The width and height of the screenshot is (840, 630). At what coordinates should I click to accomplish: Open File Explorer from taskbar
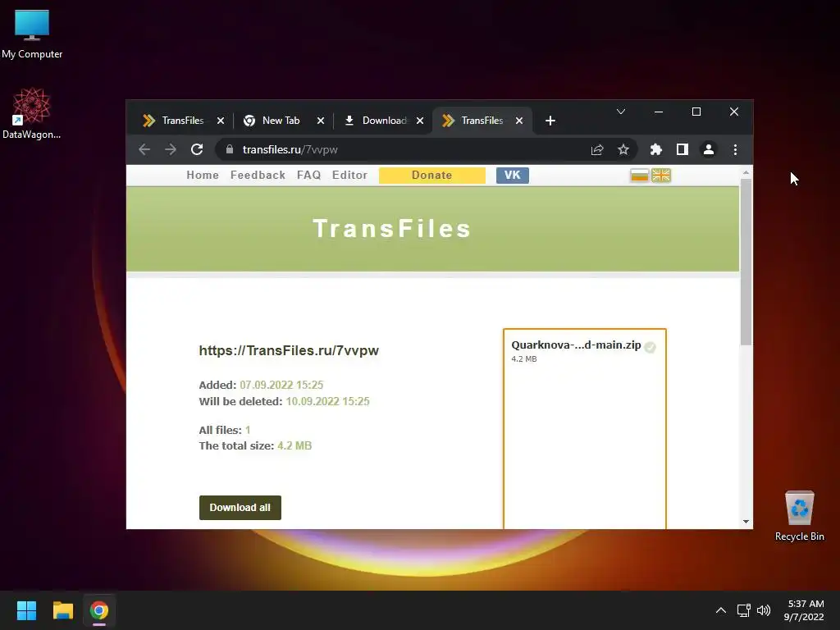click(62, 610)
